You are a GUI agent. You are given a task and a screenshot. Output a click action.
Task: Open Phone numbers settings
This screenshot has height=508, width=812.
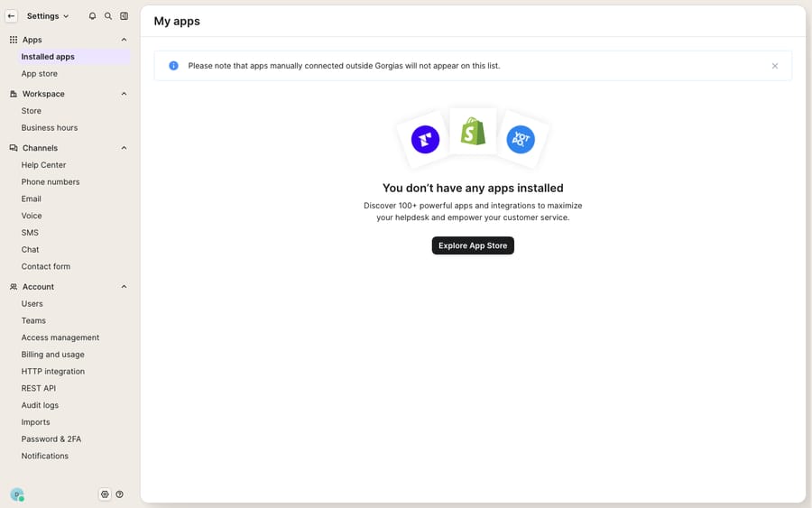tap(51, 181)
